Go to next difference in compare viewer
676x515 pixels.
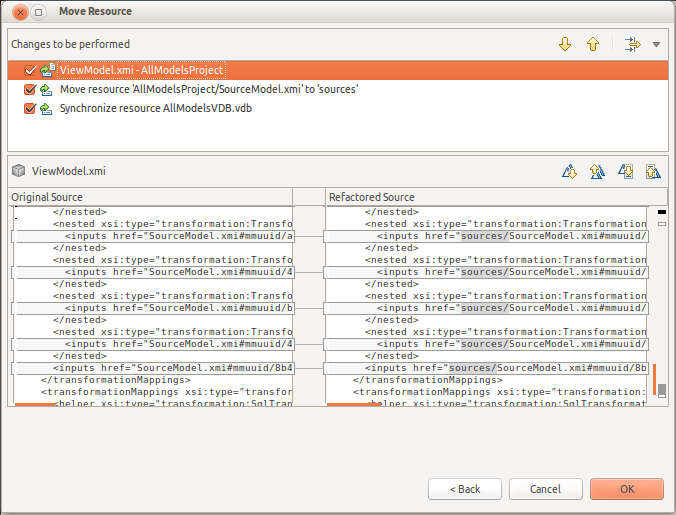pyautogui.click(x=570, y=172)
